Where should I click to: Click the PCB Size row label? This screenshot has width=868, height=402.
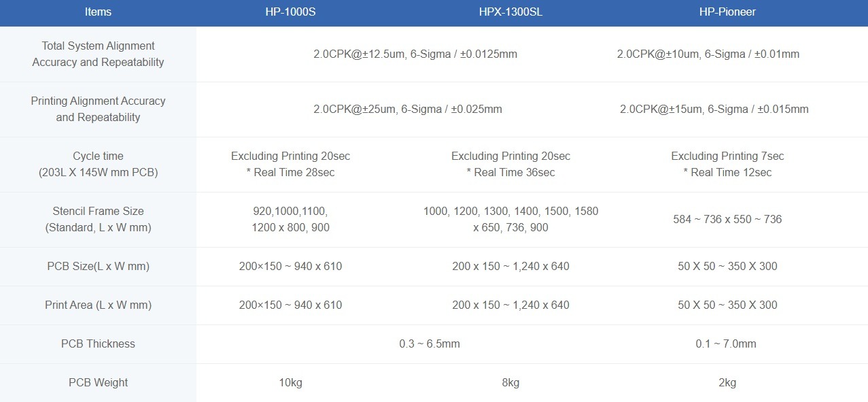[x=98, y=267]
